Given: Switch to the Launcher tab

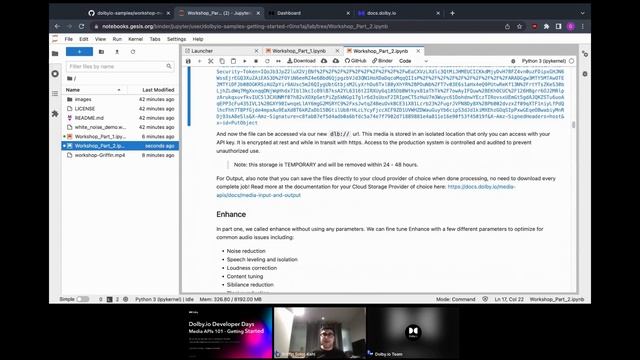Looking at the screenshot, I should click(x=221, y=51).
